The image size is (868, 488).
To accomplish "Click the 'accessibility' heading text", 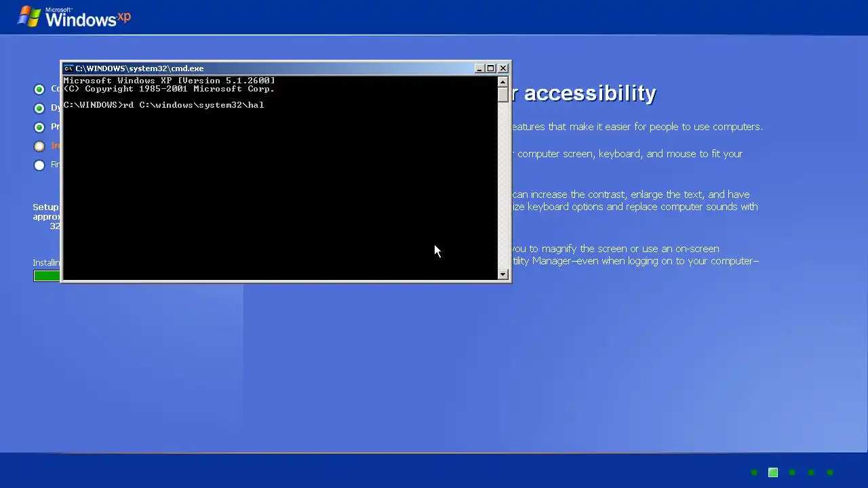I will pos(590,94).
